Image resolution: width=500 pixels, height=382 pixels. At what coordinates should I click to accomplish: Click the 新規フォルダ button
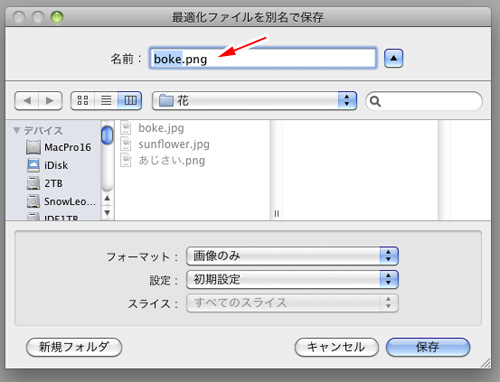coord(74,347)
